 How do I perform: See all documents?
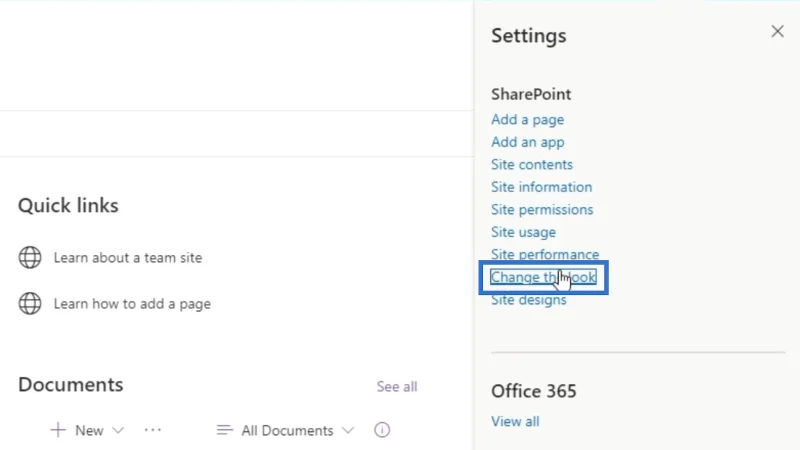tap(396, 387)
